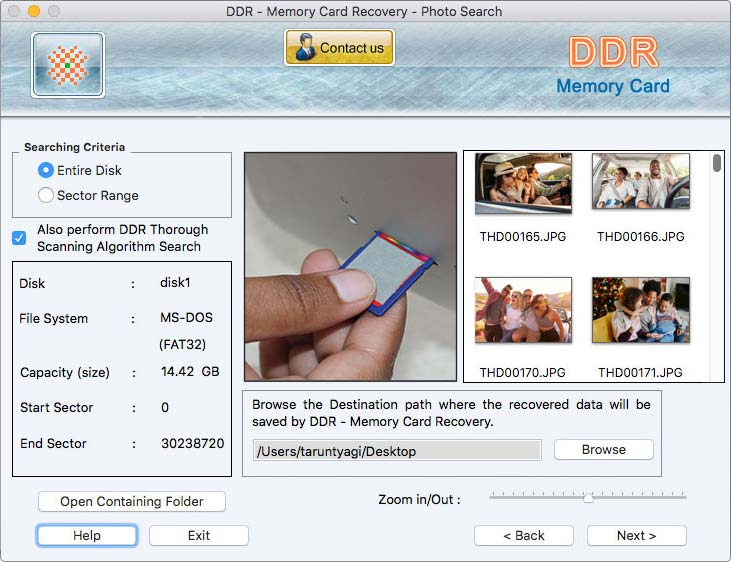Image resolution: width=731 pixels, height=562 pixels.
Task: Select the THD00171.JPG photo thumbnail
Action: tap(641, 310)
